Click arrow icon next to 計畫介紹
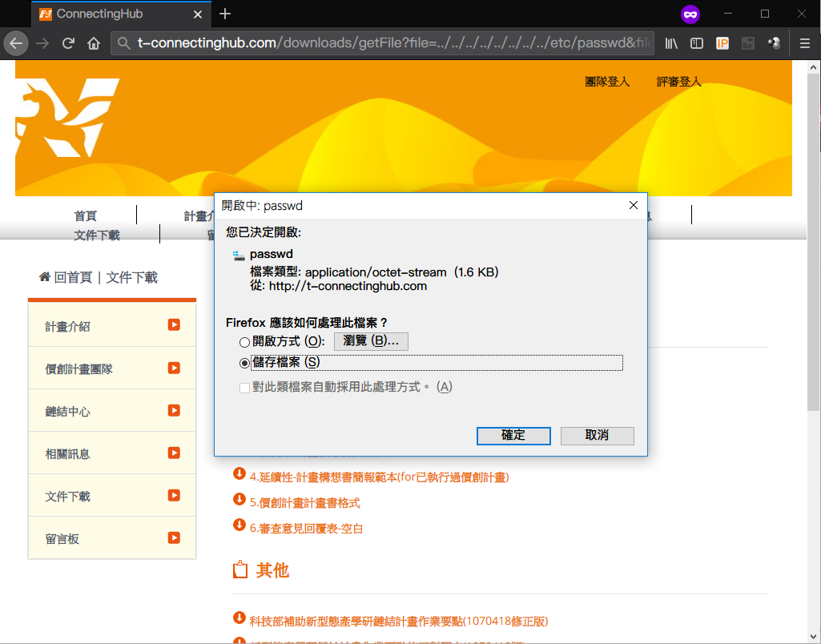This screenshot has height=644, width=821. [174, 325]
